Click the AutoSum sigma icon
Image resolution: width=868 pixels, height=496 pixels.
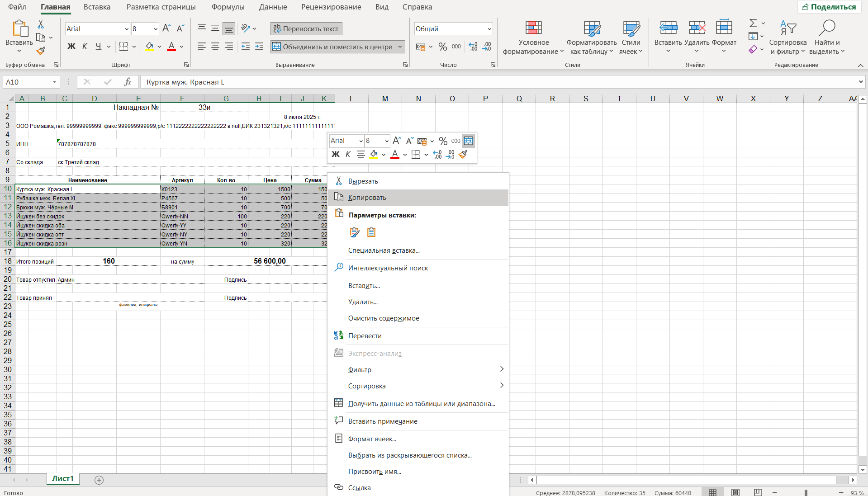pos(753,23)
